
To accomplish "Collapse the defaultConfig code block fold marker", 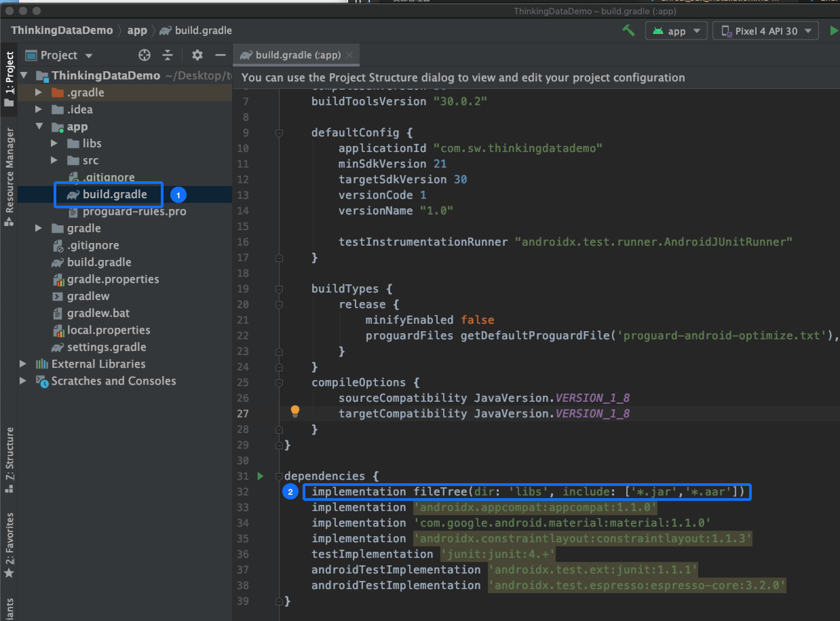I will tap(279, 133).
